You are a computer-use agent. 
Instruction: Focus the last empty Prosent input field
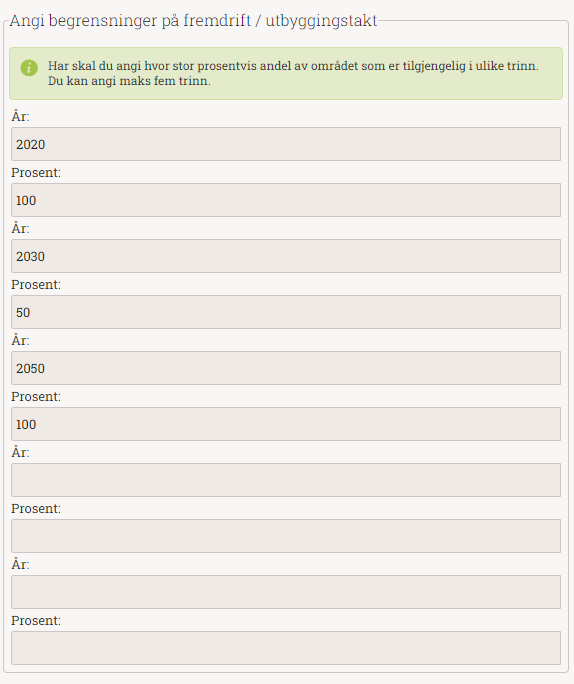click(x=286, y=648)
